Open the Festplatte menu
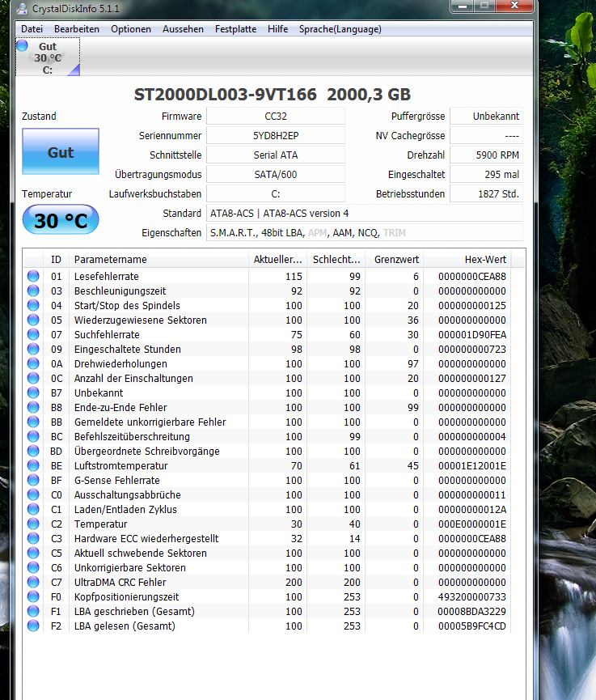The height and width of the screenshot is (700, 596). click(235, 29)
